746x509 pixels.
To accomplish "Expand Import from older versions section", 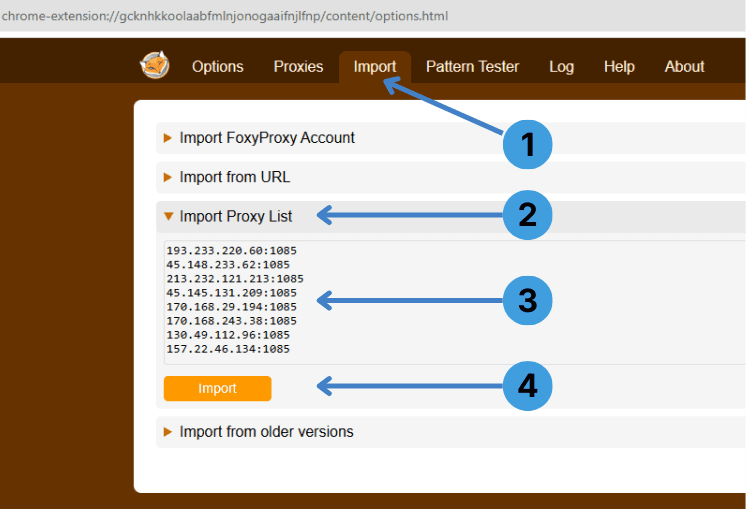I will pos(451,432).
